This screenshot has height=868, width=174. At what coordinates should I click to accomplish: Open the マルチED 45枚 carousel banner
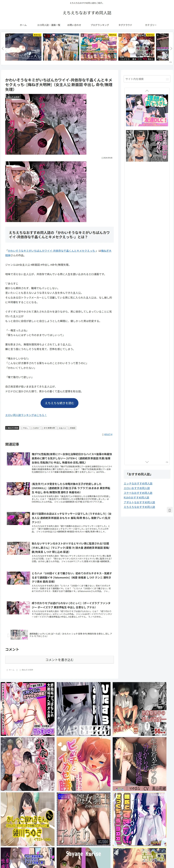[x=136, y=47]
